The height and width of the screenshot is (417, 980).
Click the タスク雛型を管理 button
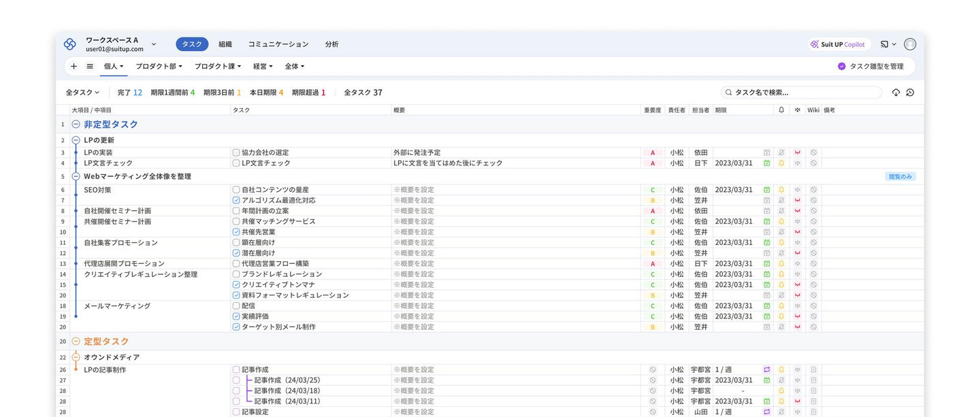click(x=870, y=67)
